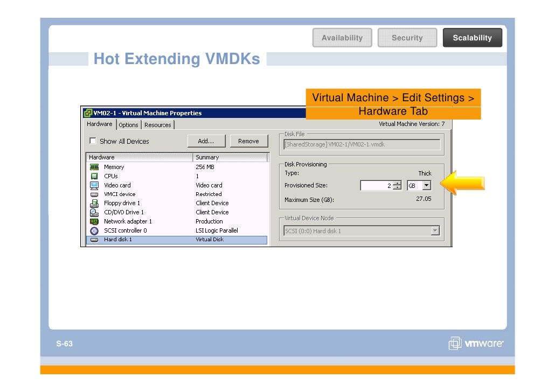Click the VMware logo on the slide

(476, 343)
